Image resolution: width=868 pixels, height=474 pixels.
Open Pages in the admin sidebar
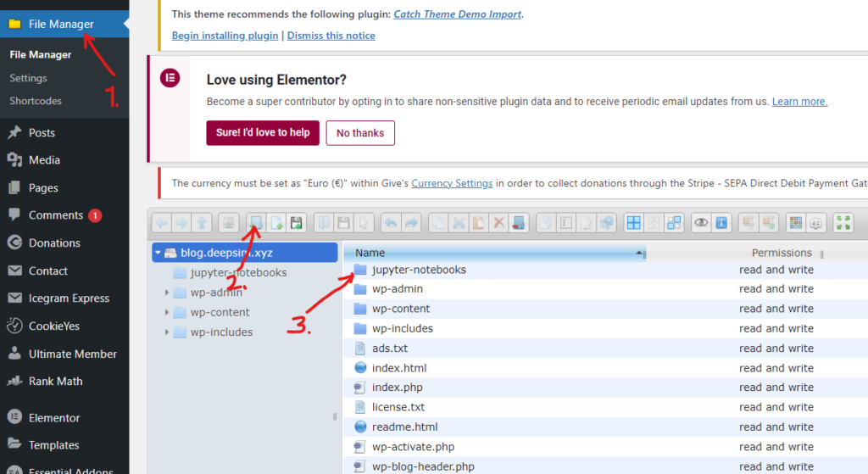point(43,187)
